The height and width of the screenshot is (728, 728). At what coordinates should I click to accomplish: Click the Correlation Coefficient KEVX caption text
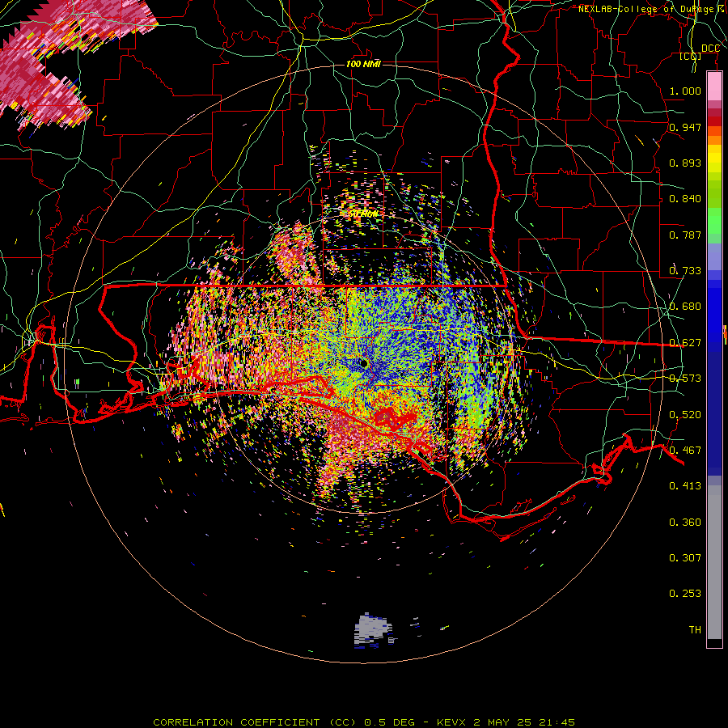364,722
